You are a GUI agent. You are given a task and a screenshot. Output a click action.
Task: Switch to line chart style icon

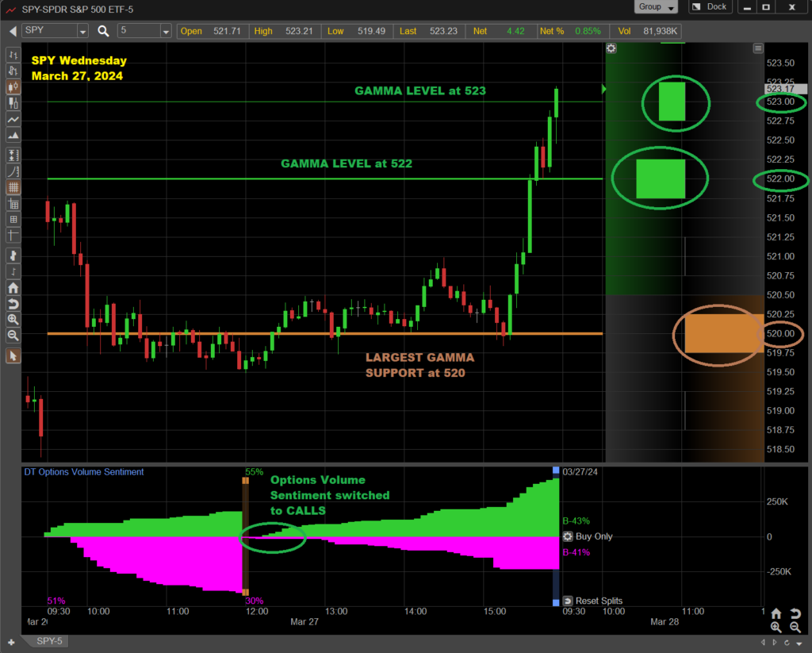coord(13,119)
